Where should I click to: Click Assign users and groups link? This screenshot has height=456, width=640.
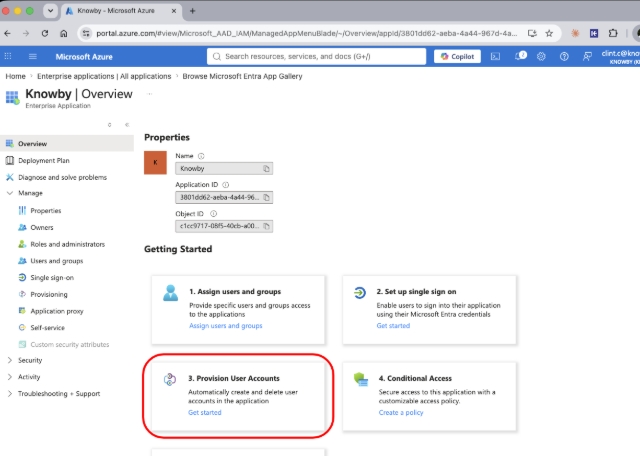[226, 326]
